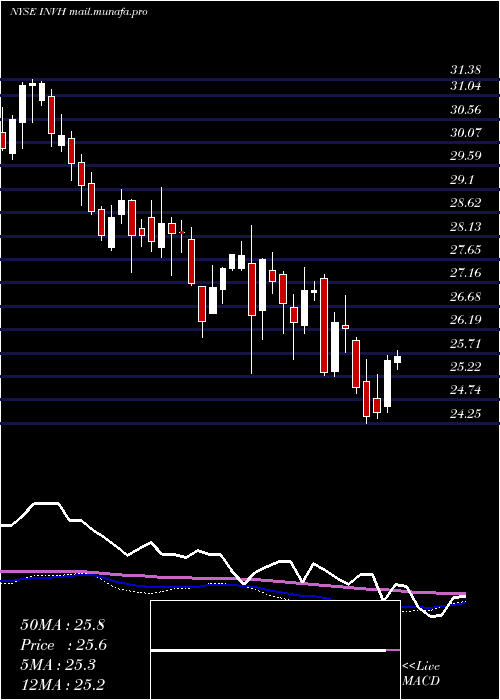Click the tall red candle spanning 27.16 to 25.22
500x700 pixels.
click(x=324, y=325)
